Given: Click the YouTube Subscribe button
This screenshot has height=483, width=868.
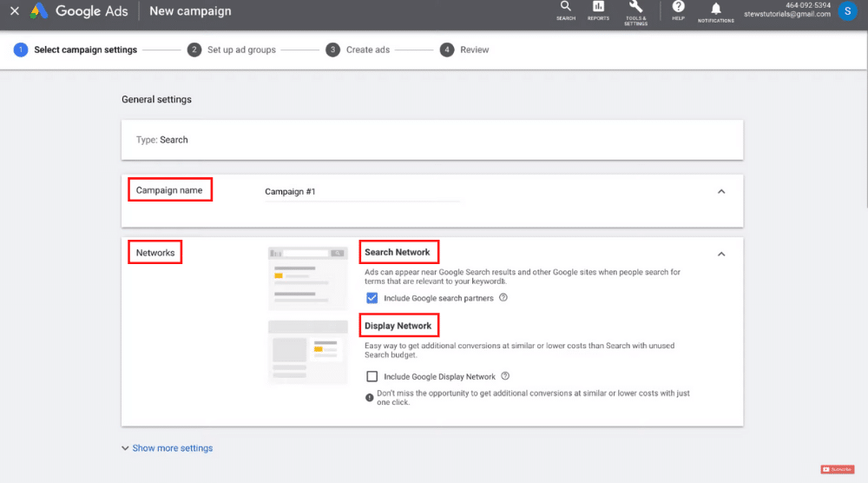Looking at the screenshot, I should click(837, 469).
